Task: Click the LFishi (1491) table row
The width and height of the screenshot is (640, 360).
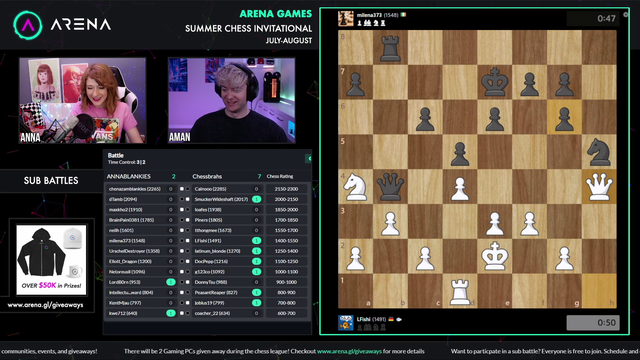Action: (227, 241)
